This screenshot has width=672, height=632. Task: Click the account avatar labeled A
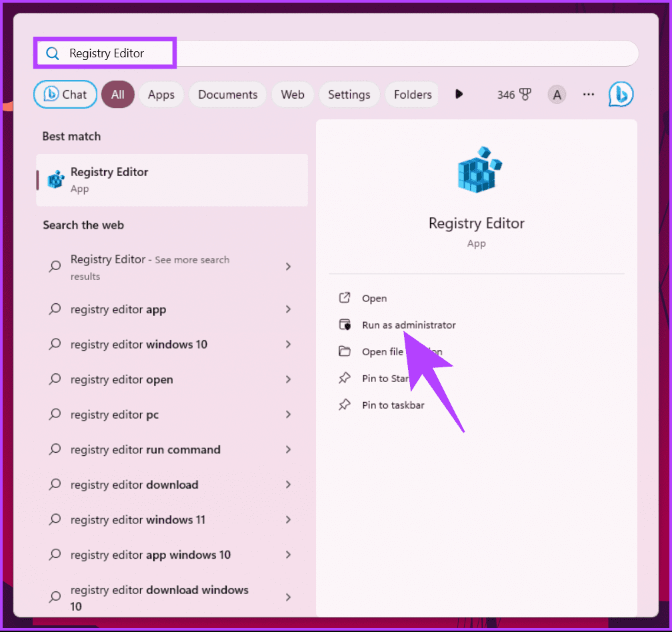pyautogui.click(x=557, y=94)
